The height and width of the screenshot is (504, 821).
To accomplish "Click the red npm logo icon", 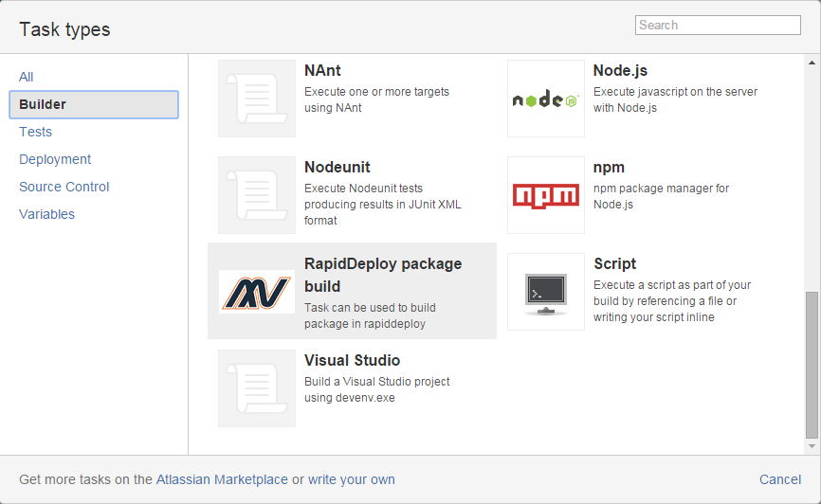I will [545, 195].
